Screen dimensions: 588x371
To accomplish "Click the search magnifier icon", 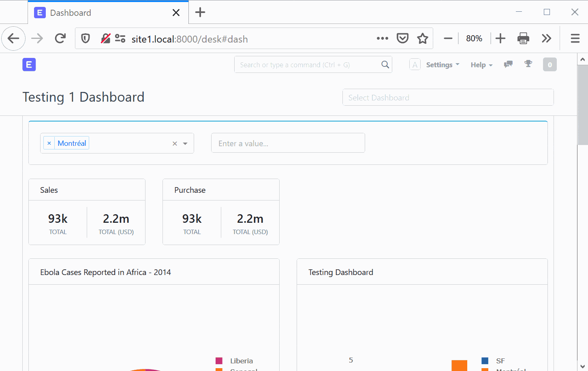I will tap(384, 64).
